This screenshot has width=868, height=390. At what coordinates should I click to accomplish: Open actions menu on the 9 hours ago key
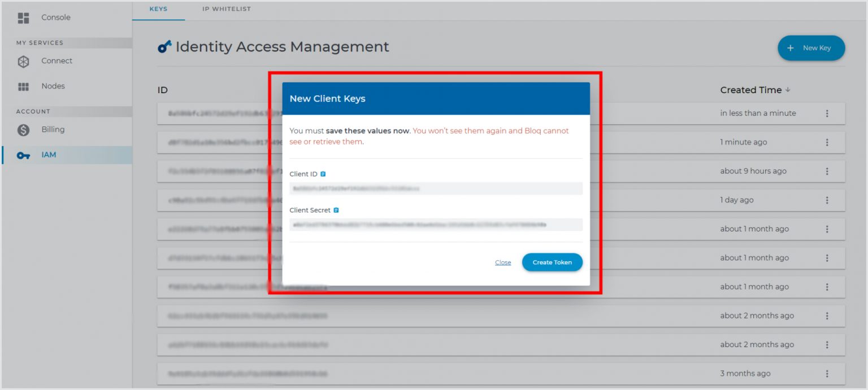[827, 170]
